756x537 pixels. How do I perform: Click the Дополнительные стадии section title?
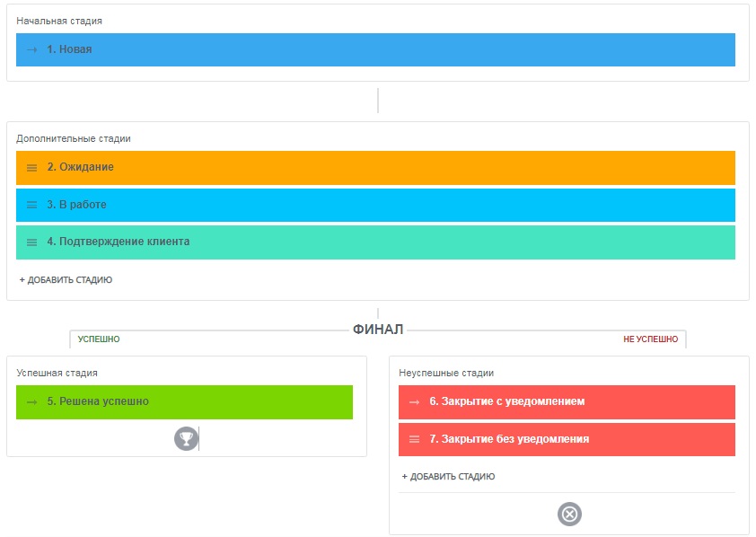coord(74,138)
